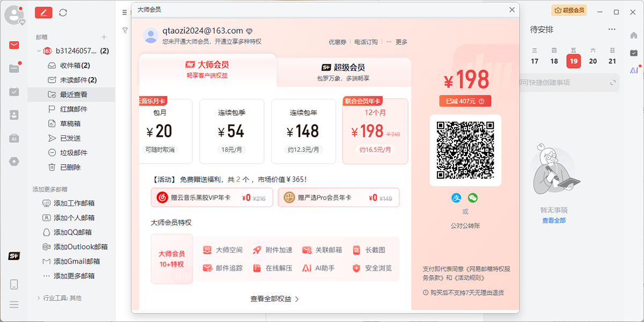Click the payment QR code
This screenshot has height=322, width=644.
point(465,150)
